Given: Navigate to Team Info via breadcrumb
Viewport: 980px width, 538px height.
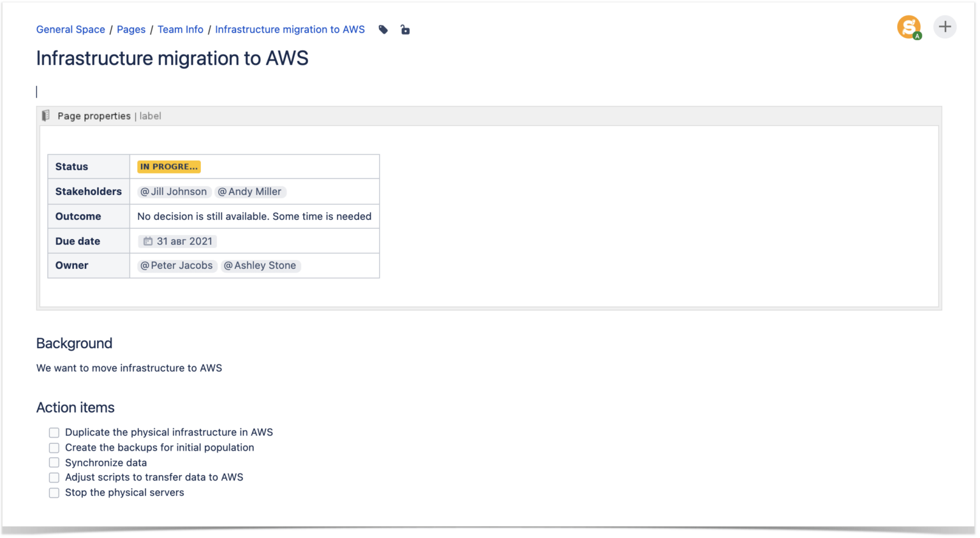Looking at the screenshot, I should [181, 29].
